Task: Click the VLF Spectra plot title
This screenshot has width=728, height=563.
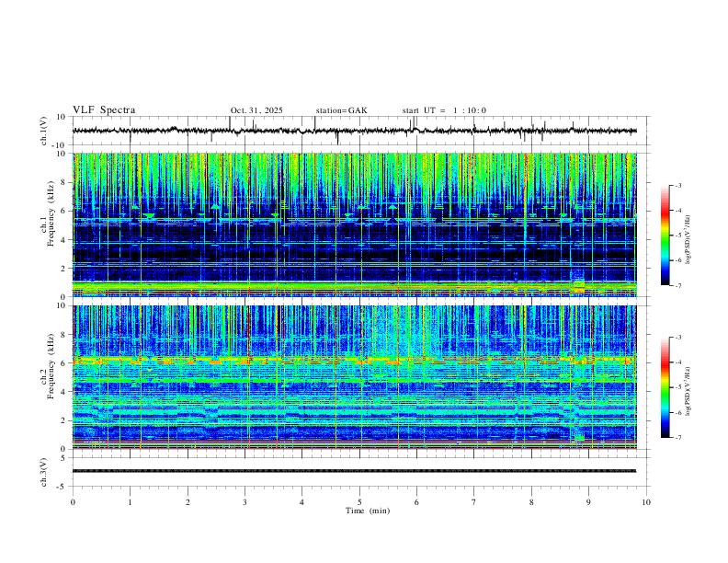Action: tap(104, 110)
